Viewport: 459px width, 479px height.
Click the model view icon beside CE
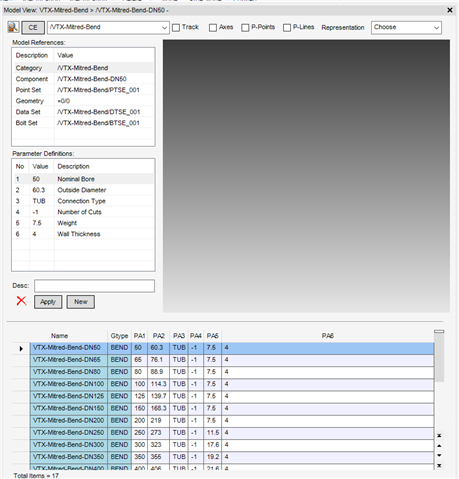[x=13, y=27]
